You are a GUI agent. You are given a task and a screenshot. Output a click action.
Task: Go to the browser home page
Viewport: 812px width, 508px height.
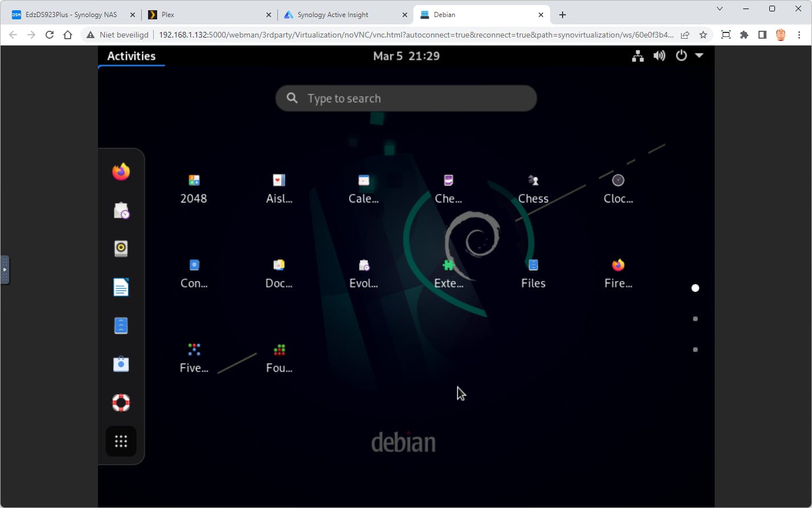[x=68, y=35]
